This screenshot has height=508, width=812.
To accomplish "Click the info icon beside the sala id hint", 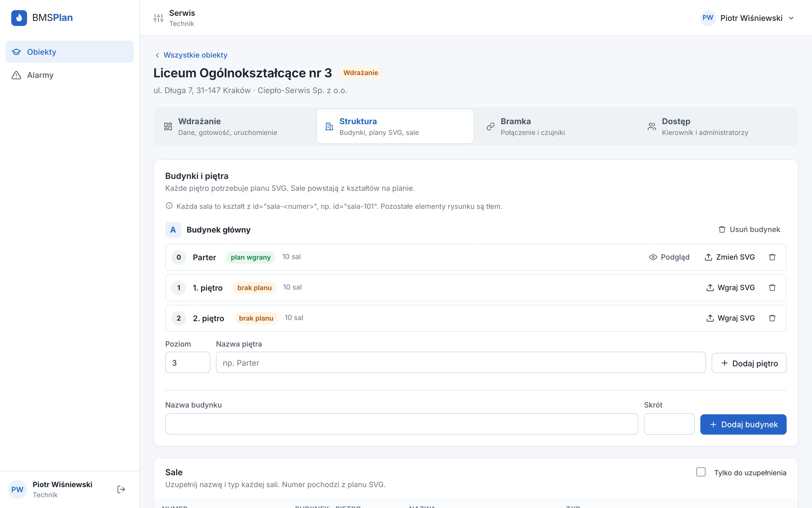I will [x=169, y=206].
